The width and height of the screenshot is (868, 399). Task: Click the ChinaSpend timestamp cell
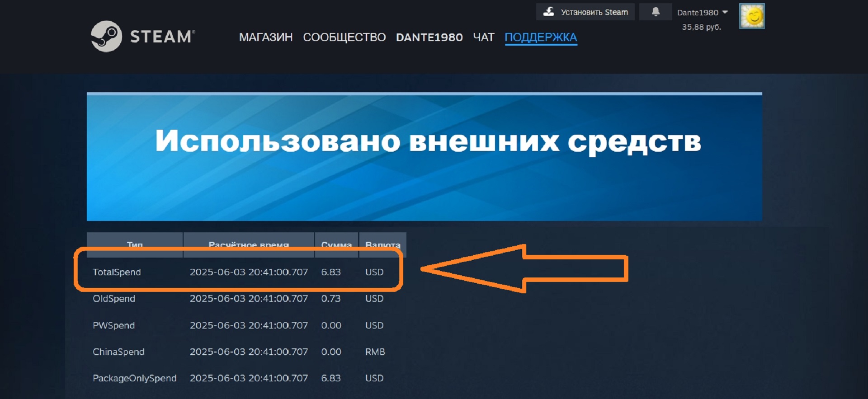249,352
